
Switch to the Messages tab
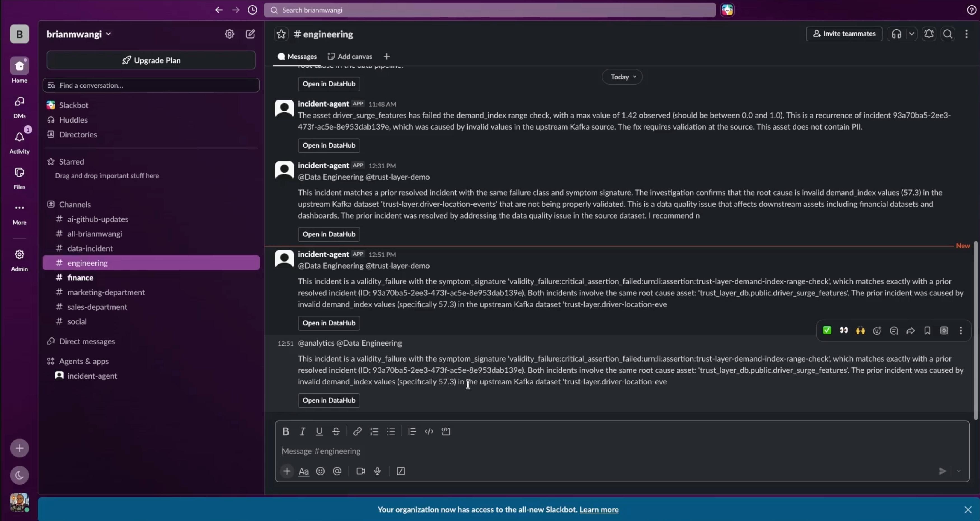pyautogui.click(x=297, y=56)
